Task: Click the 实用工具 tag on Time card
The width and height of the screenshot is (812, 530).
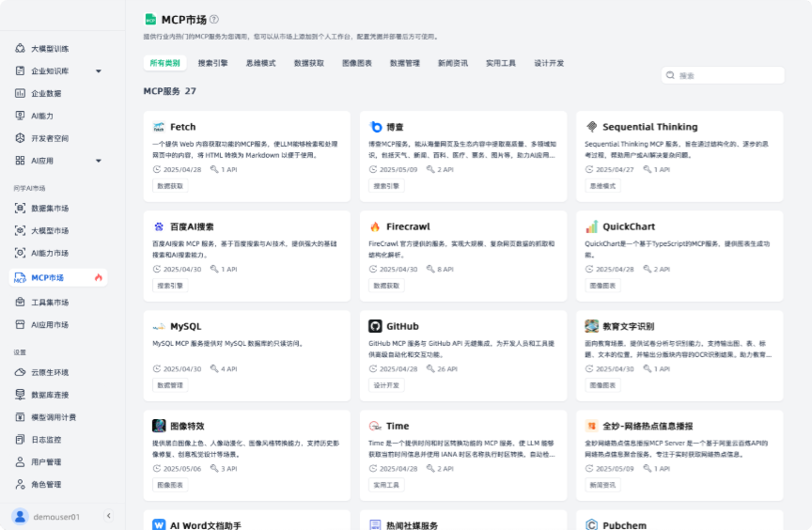Action: [x=386, y=485]
